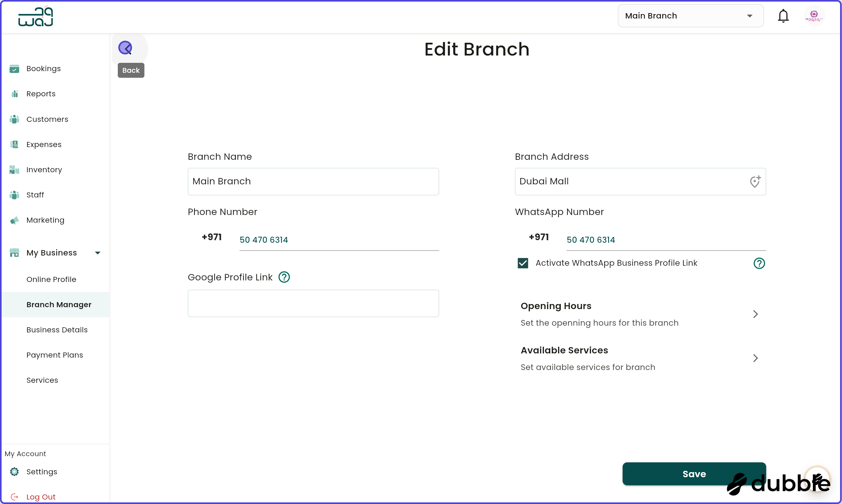Open Inventory management

point(44,169)
